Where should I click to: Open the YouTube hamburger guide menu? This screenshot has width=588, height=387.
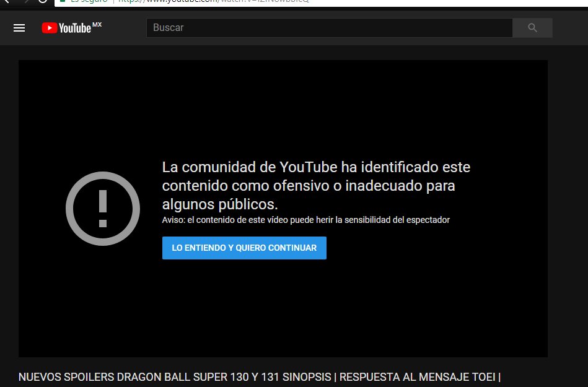click(x=19, y=28)
